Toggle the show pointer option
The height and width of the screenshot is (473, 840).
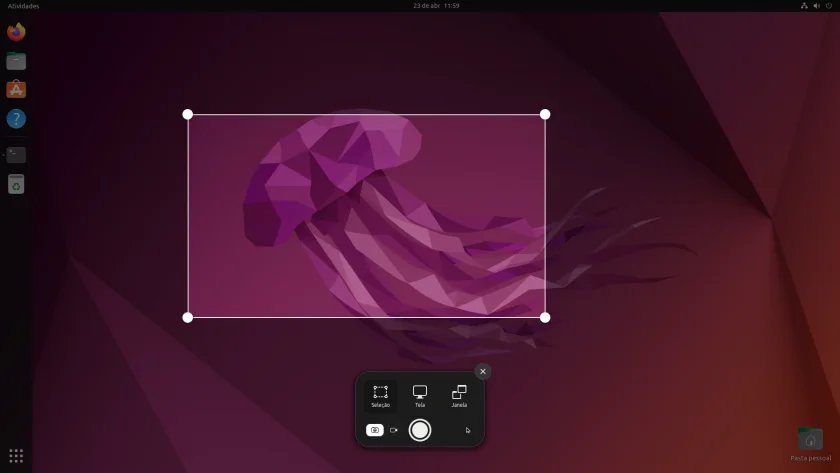pyautogui.click(x=468, y=430)
